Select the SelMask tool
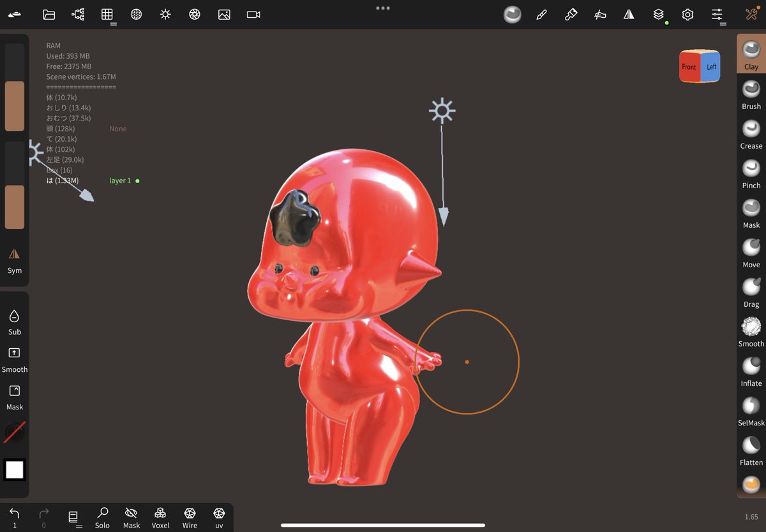The image size is (766, 532). click(x=751, y=410)
